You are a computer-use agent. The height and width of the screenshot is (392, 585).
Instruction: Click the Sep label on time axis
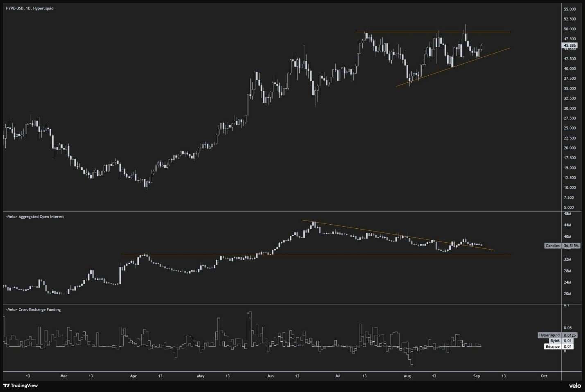(x=476, y=376)
